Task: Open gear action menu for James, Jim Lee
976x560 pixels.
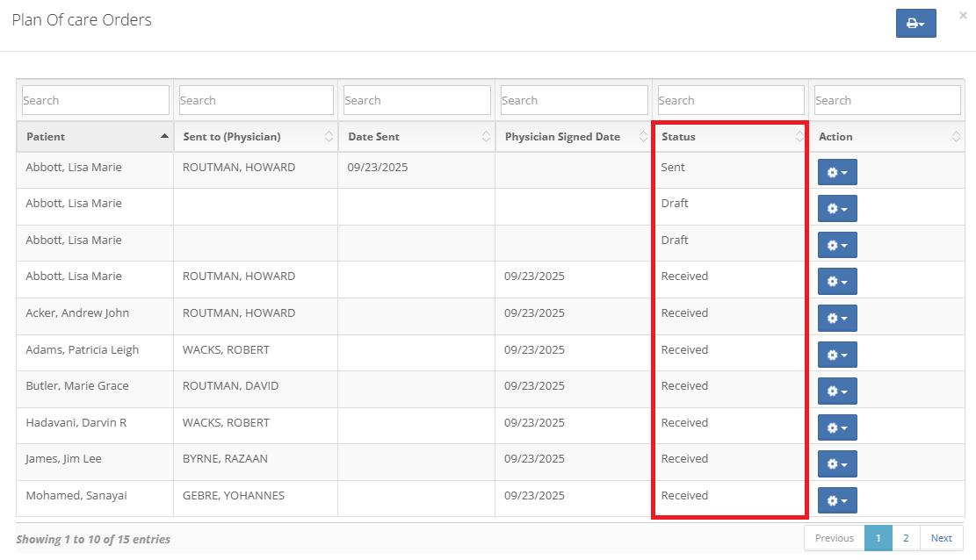Action: 836,463
